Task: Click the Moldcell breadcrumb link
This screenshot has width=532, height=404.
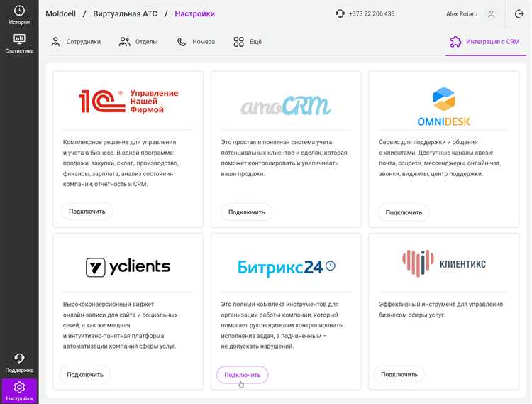Action: coord(63,14)
